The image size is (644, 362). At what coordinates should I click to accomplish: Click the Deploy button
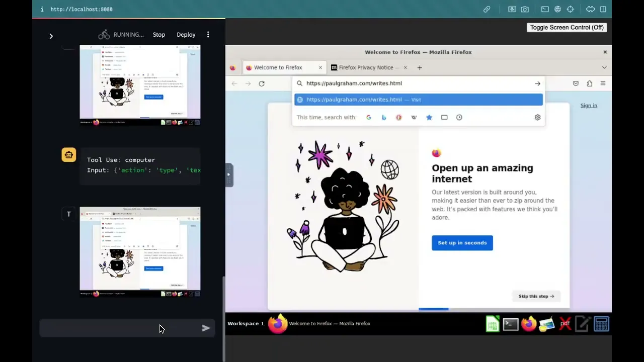(186, 35)
